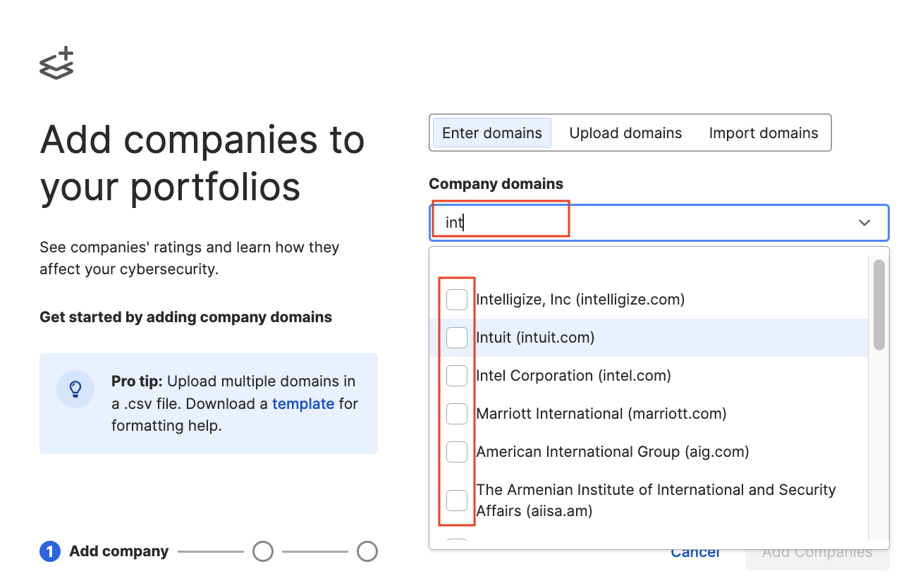918x588 pixels.
Task: Select the Import domains tab
Action: (764, 133)
